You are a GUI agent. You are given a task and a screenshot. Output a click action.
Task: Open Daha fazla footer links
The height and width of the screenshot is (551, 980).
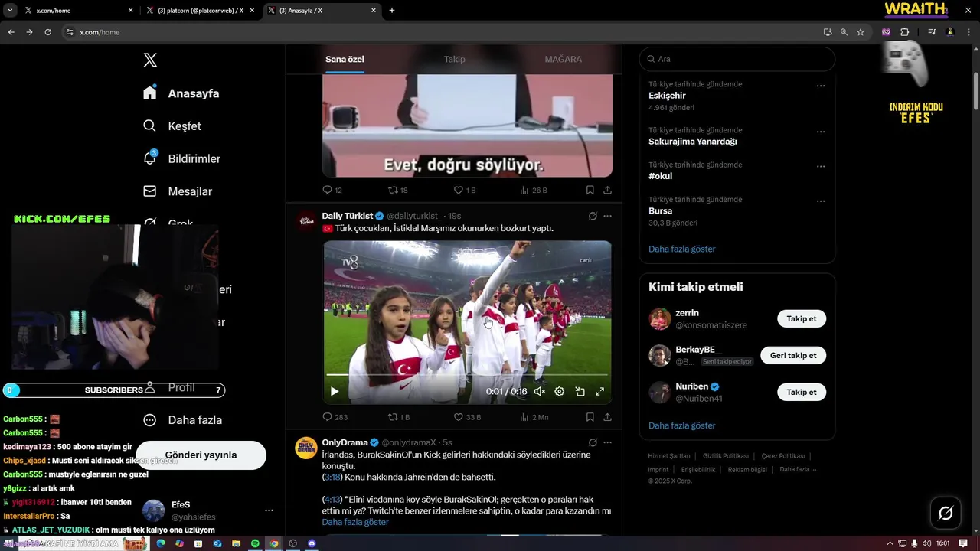[798, 469]
